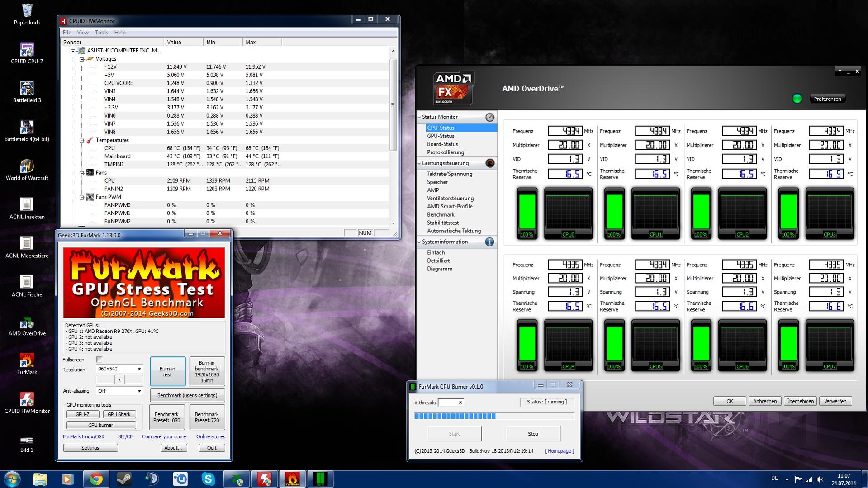The image size is (868, 488).
Task: Run Benchmark Preset:1080
Action: 166,417
